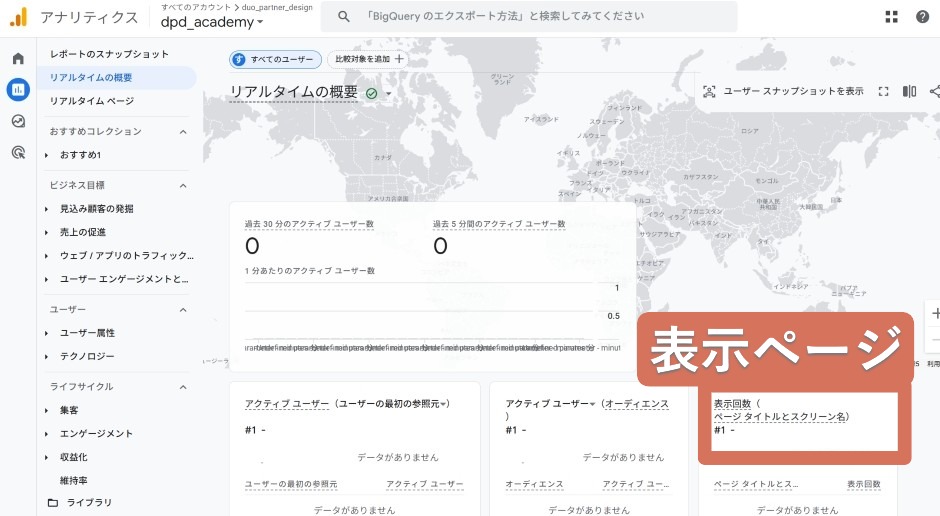
Task: Click the 比較対象を追加 button
Action: click(367, 60)
